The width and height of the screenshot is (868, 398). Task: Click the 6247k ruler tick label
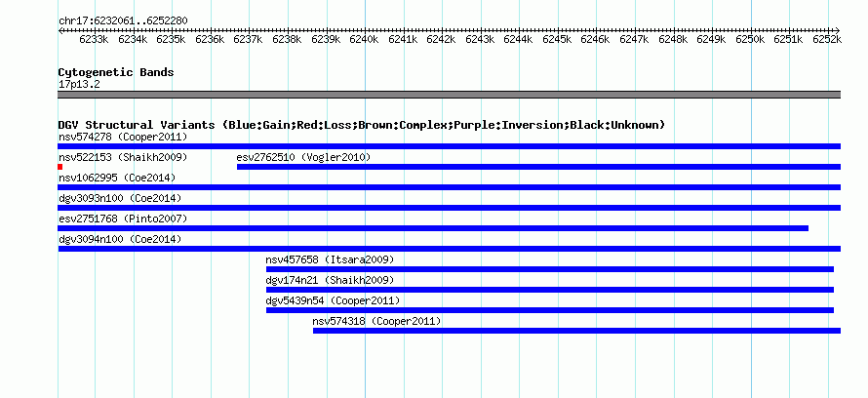click(x=634, y=40)
